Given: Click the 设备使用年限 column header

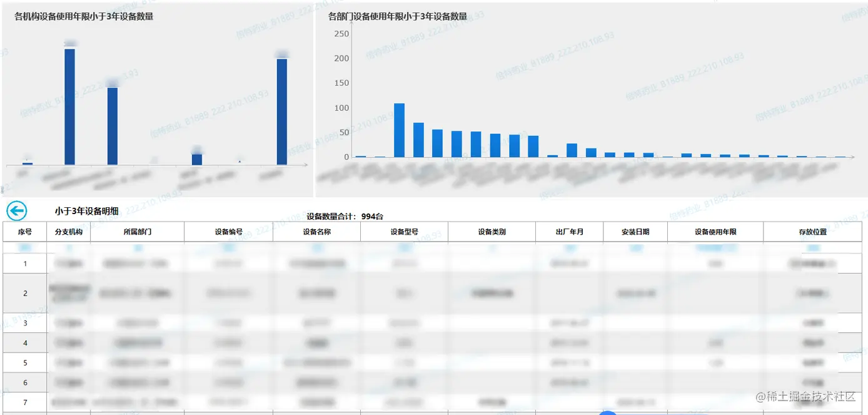Looking at the screenshot, I should click(716, 232).
